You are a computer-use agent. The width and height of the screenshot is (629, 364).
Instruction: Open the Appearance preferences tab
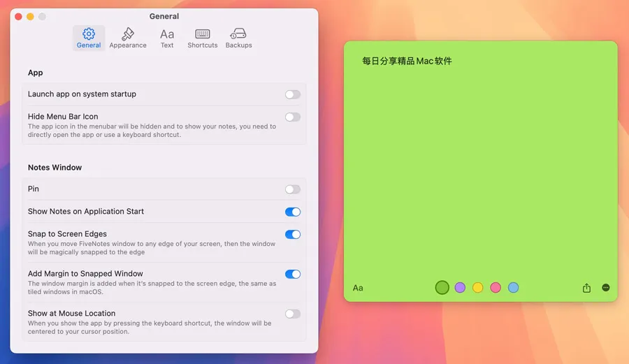128,38
